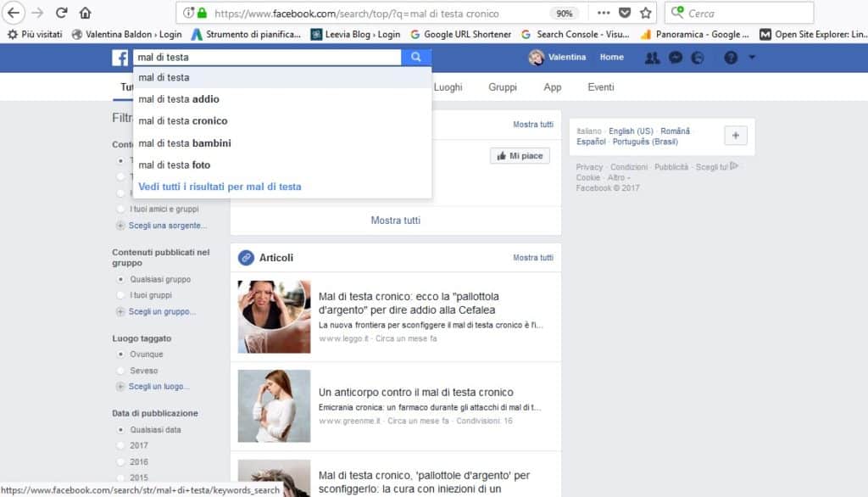Open Valentina's profile picture
The width and height of the screenshot is (868, 497).
coord(536,57)
